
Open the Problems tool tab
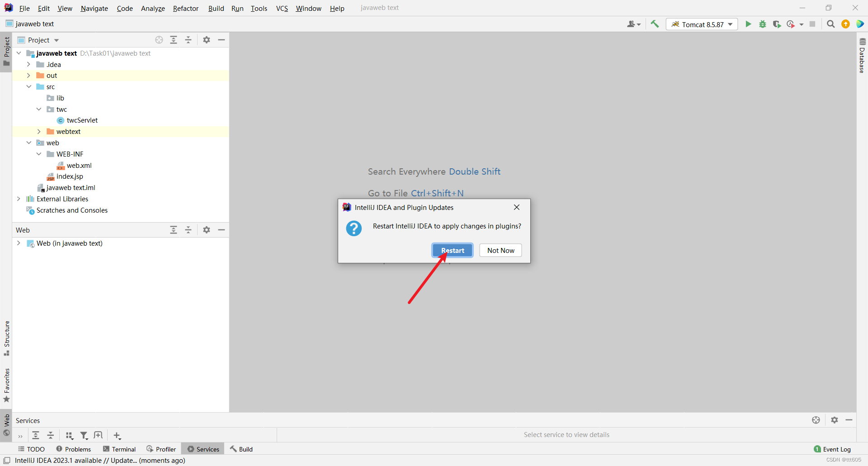click(x=73, y=449)
